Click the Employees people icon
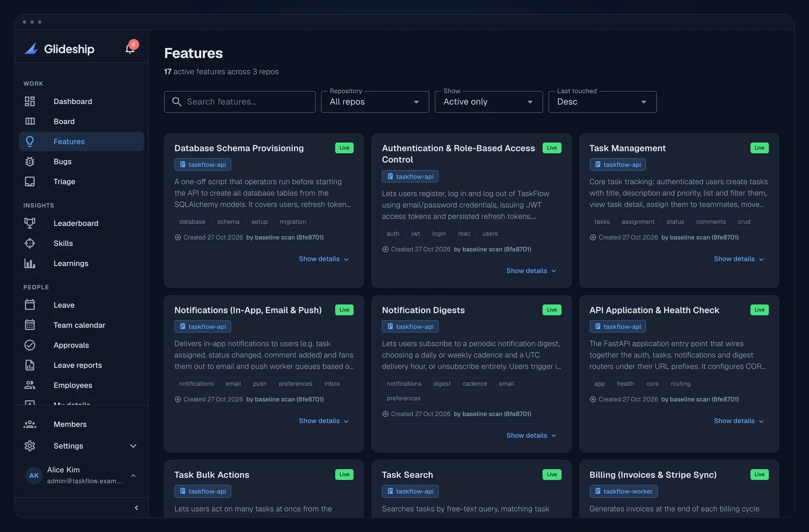 [30, 385]
